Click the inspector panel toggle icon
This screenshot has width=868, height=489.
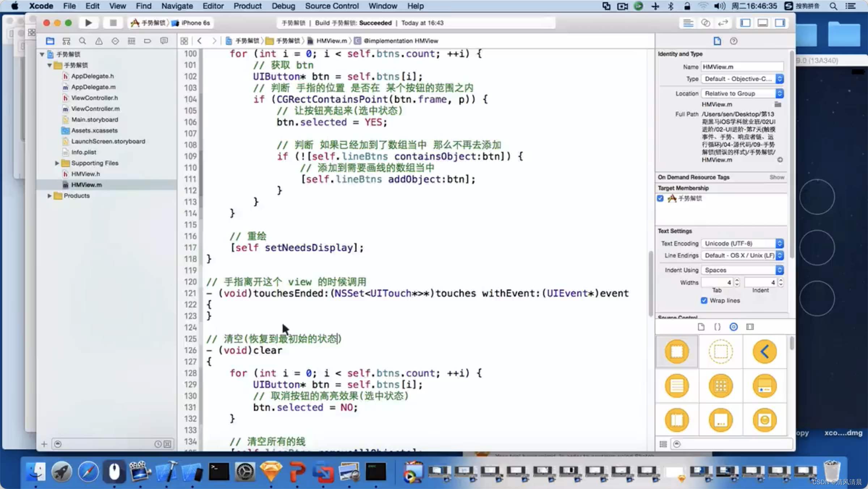tap(781, 23)
